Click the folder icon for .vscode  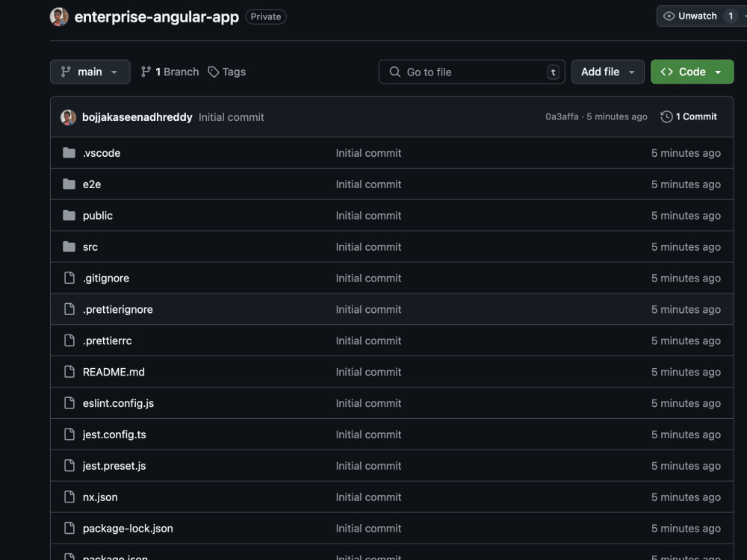[x=69, y=153]
